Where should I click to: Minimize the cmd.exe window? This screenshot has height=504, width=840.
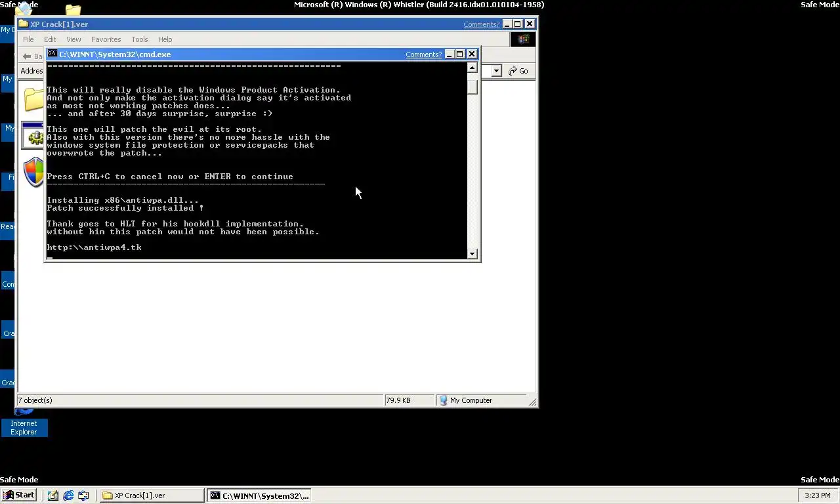pos(450,54)
